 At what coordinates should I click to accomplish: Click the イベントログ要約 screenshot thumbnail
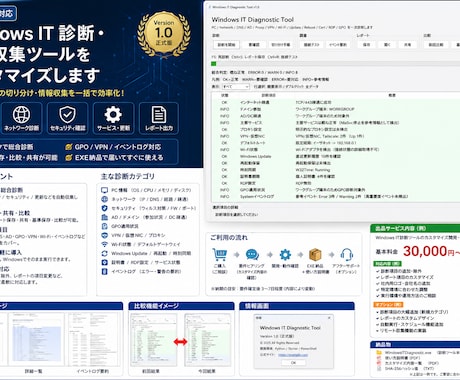pos(93,339)
